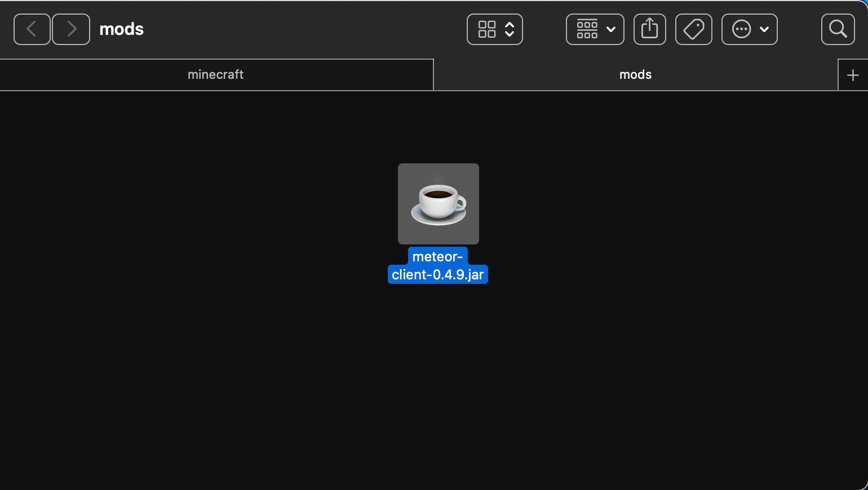Click the filename label meteor-client-0.4.9.jar
868x490 pixels.
tap(437, 265)
